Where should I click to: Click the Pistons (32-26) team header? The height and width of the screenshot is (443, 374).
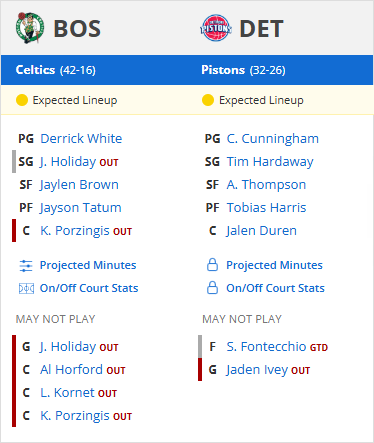[x=243, y=70]
